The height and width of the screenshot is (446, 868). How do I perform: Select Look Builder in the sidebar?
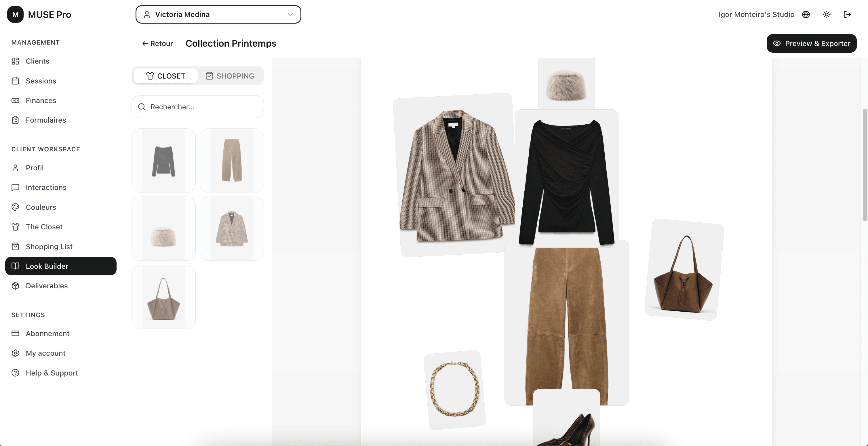(x=47, y=266)
